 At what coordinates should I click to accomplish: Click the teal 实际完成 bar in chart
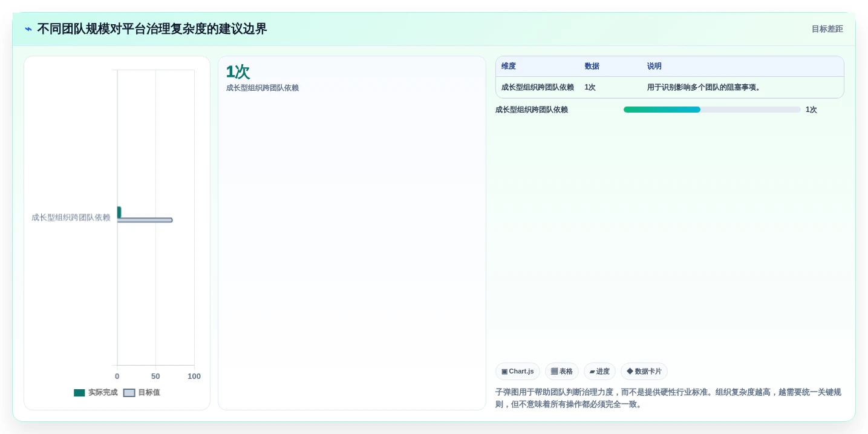119,212
